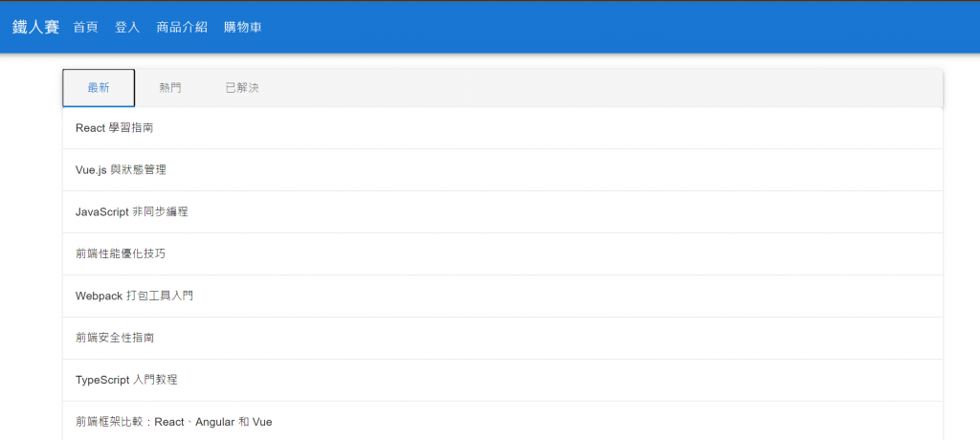The width and height of the screenshot is (980, 440).
Task: Show the 已解決 tab
Action: point(241,88)
